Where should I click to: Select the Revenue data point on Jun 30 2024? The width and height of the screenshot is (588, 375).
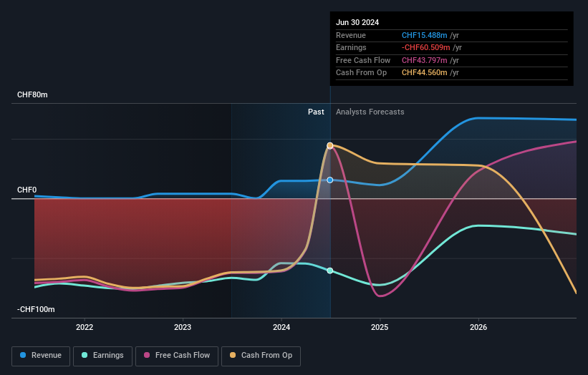[x=330, y=180]
